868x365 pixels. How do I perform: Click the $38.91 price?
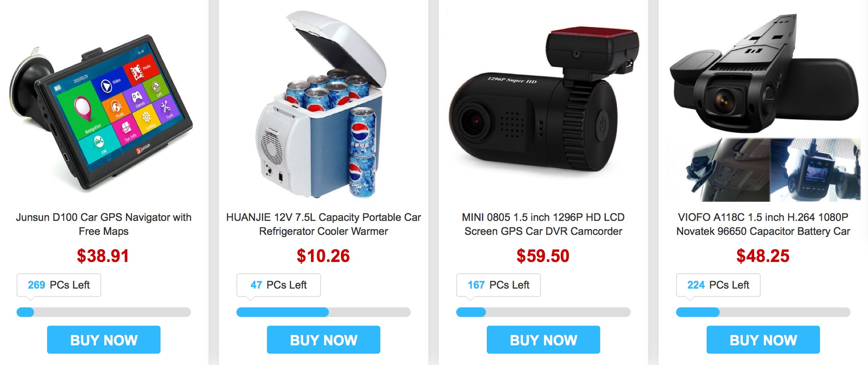(103, 256)
